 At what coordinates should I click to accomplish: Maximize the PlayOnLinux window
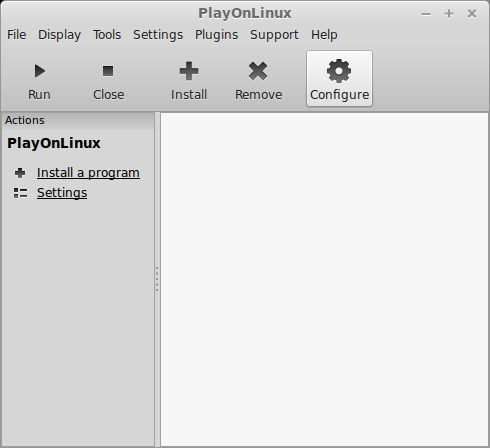coord(449,14)
